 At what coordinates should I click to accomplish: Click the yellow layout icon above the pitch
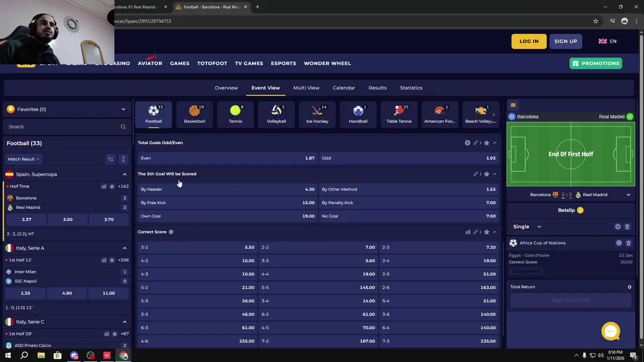513,105
